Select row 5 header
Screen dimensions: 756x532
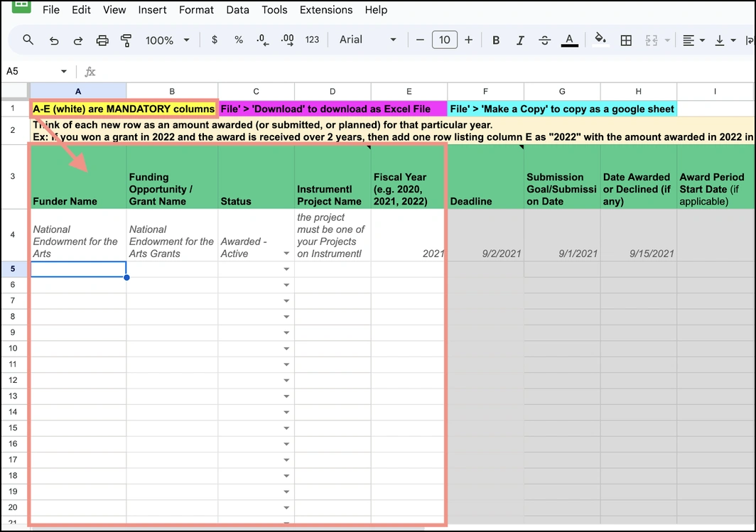pyautogui.click(x=13, y=269)
